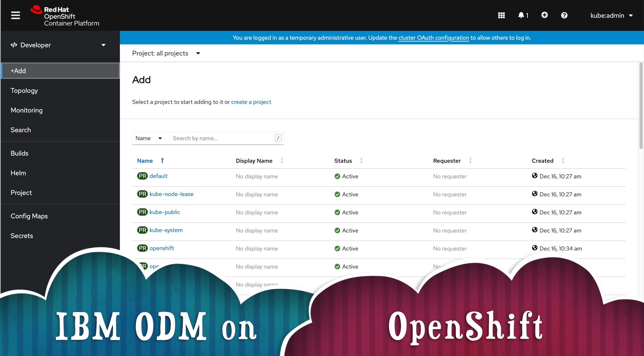Open the kube-node-lease project

(x=171, y=194)
